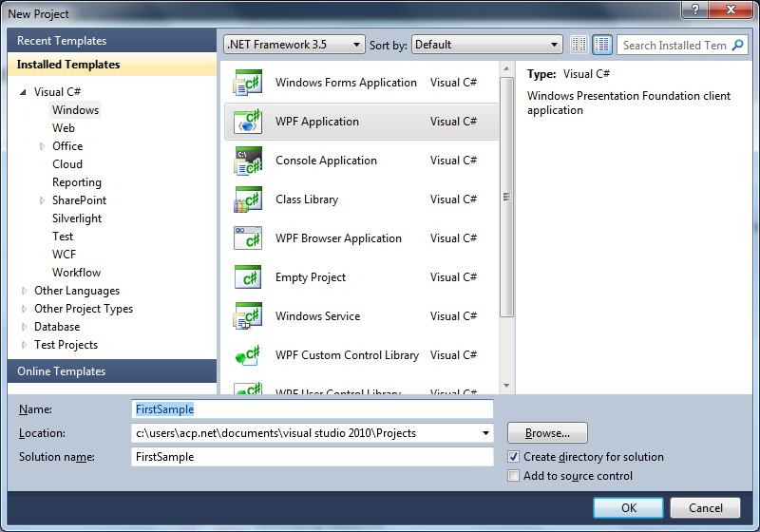The width and height of the screenshot is (760, 532).
Task: Select the WPF Browser Application label text
Action: click(x=338, y=238)
